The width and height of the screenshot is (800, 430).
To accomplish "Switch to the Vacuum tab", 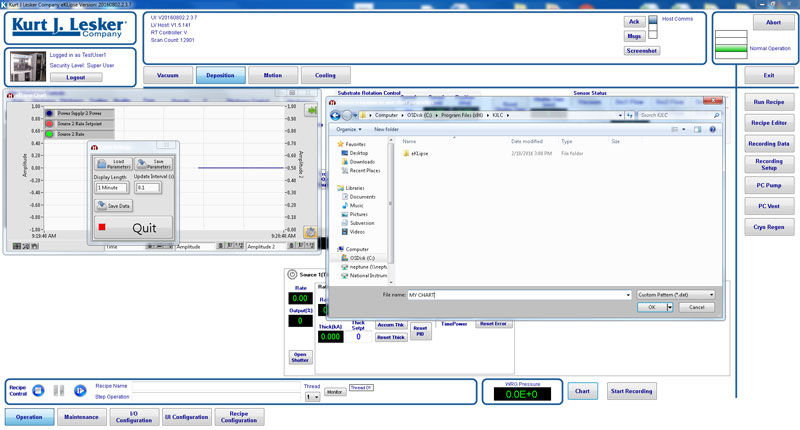I will (168, 75).
